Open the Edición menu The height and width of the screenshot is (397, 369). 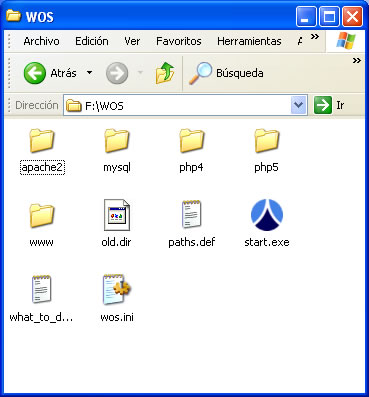(92, 41)
